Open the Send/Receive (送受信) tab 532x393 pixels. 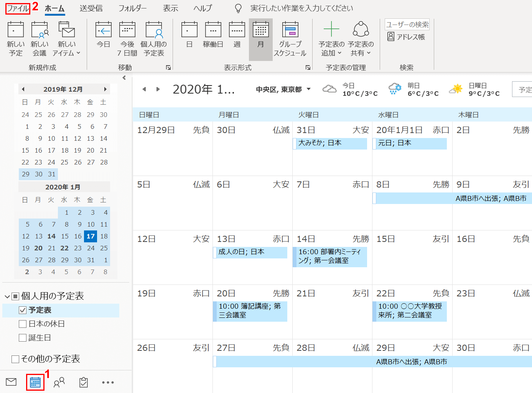pos(91,8)
